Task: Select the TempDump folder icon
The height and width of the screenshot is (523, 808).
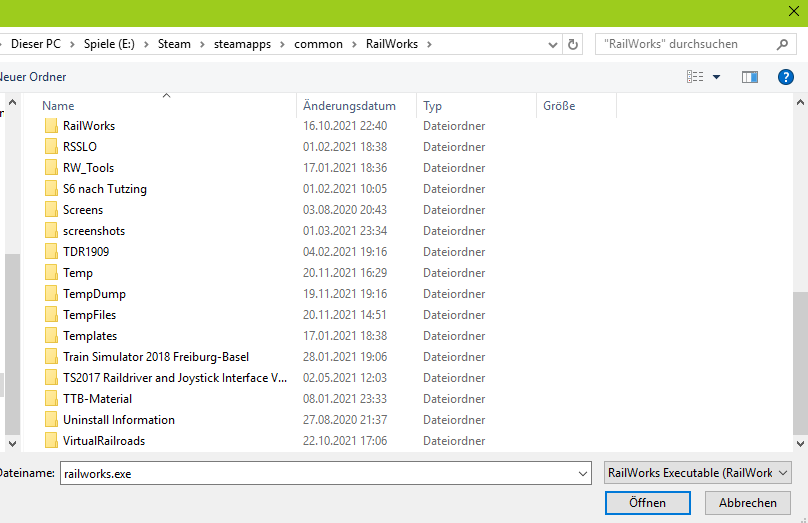Action: [x=51, y=294]
